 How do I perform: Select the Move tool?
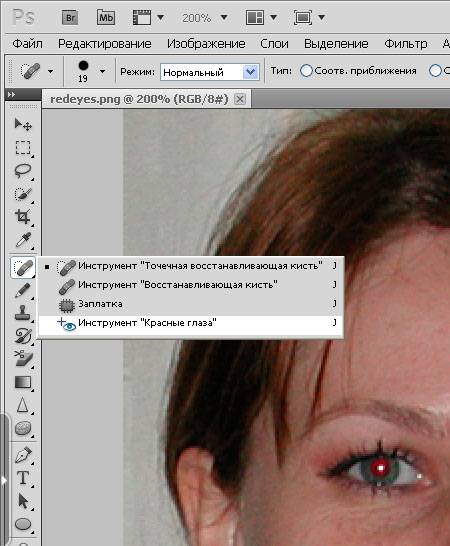pos(23,125)
